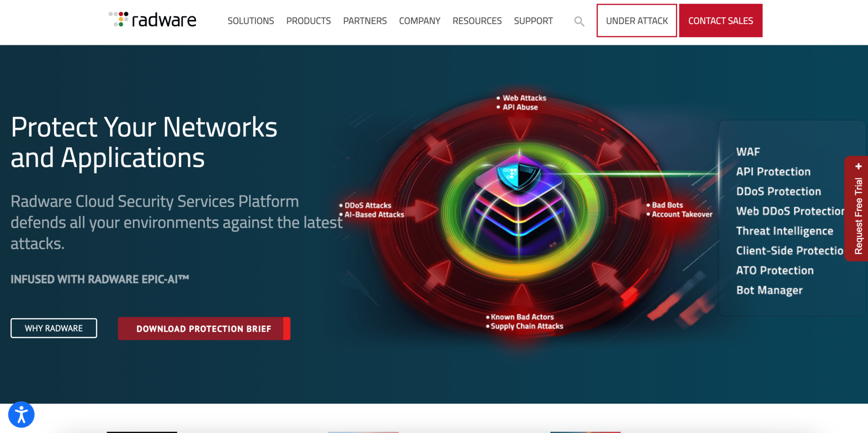Open the WAF link
Image resolution: width=868 pixels, height=433 pixels.
click(749, 152)
